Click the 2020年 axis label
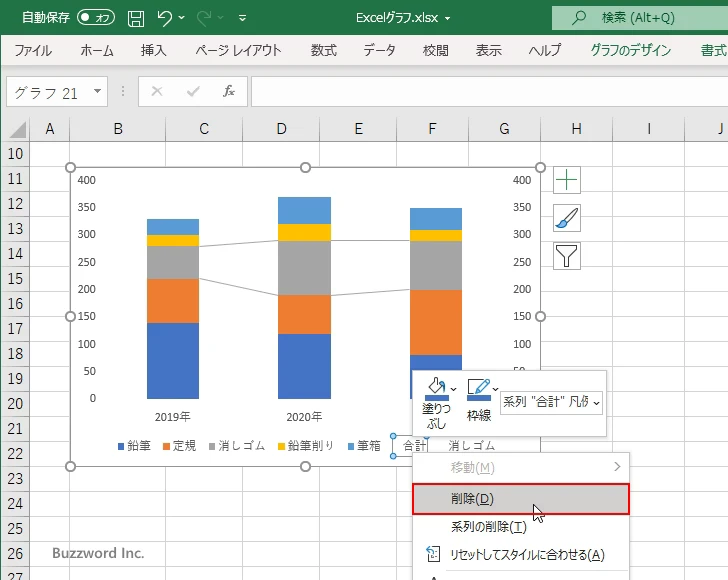The width and height of the screenshot is (728, 580). pos(304,417)
